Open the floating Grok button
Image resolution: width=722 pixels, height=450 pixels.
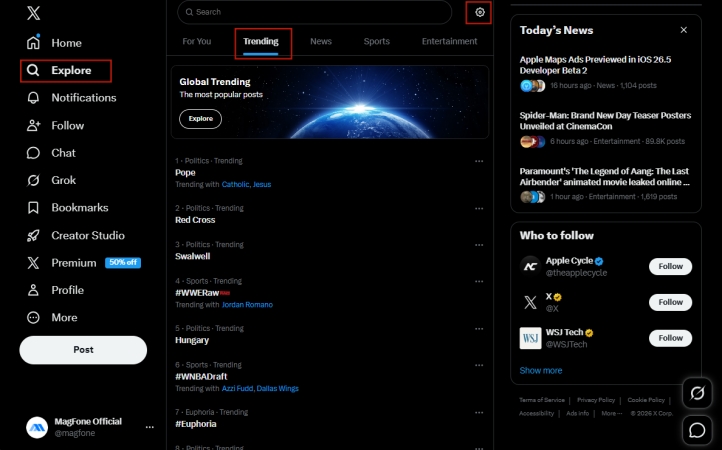(697, 393)
